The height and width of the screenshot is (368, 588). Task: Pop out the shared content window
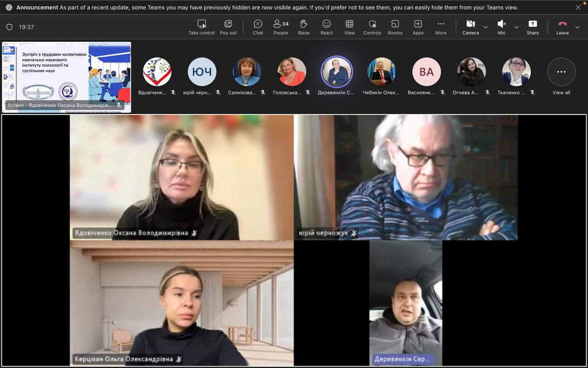(228, 27)
